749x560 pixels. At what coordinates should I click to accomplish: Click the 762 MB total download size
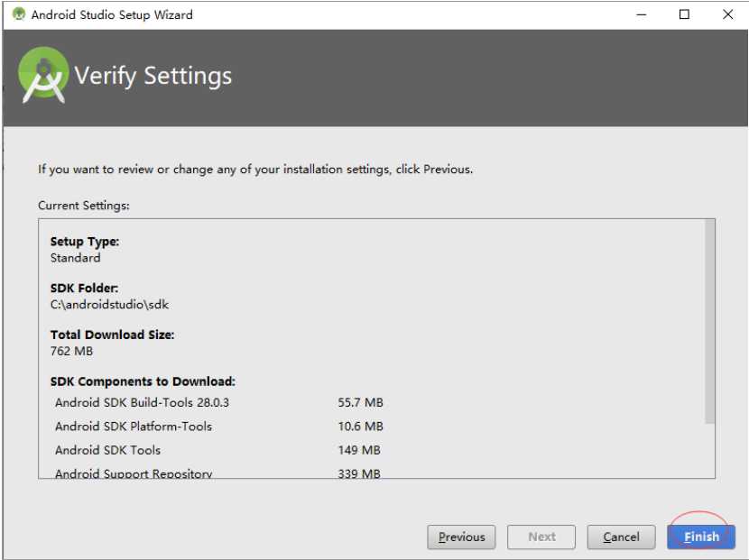[x=71, y=351]
